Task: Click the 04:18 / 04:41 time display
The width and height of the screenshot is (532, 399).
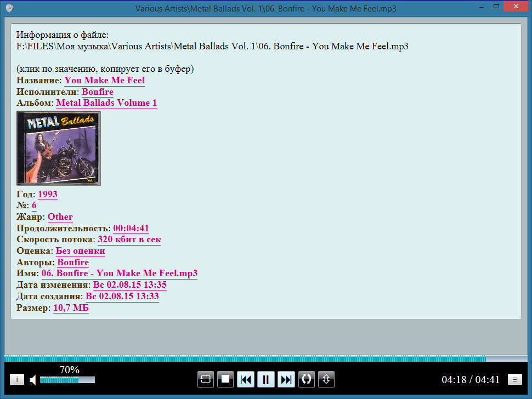Action: [470, 380]
